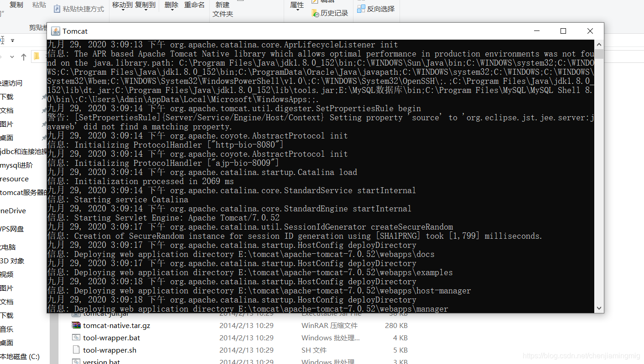Click the Tomcat console vertical scrollbar thumb
This screenshot has height=364, width=644.
pos(599,54)
